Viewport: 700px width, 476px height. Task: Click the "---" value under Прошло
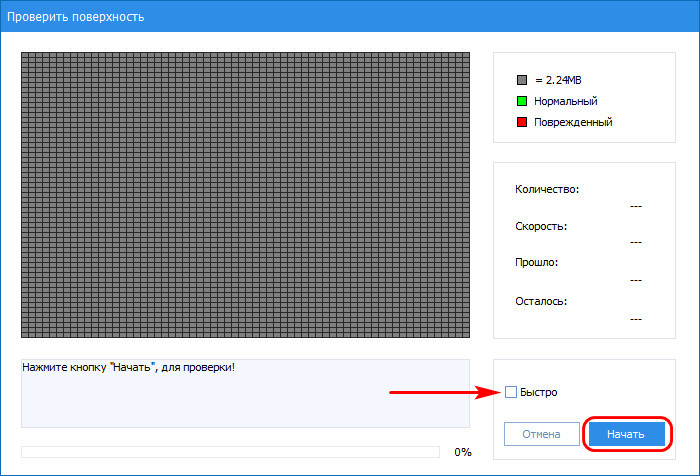point(636,280)
